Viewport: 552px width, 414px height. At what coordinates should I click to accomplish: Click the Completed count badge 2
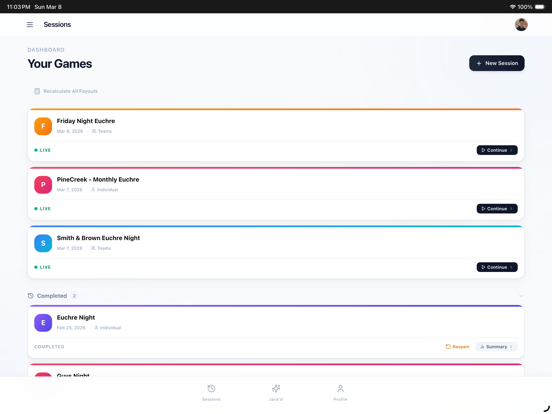pos(74,296)
